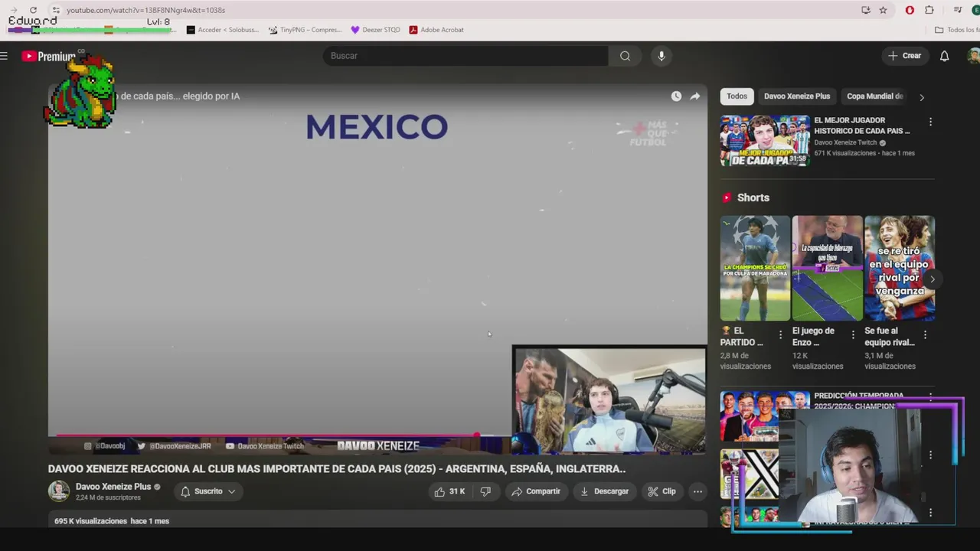Select the Todos filter chip
Image resolution: width=980 pixels, height=551 pixels.
coord(737,96)
